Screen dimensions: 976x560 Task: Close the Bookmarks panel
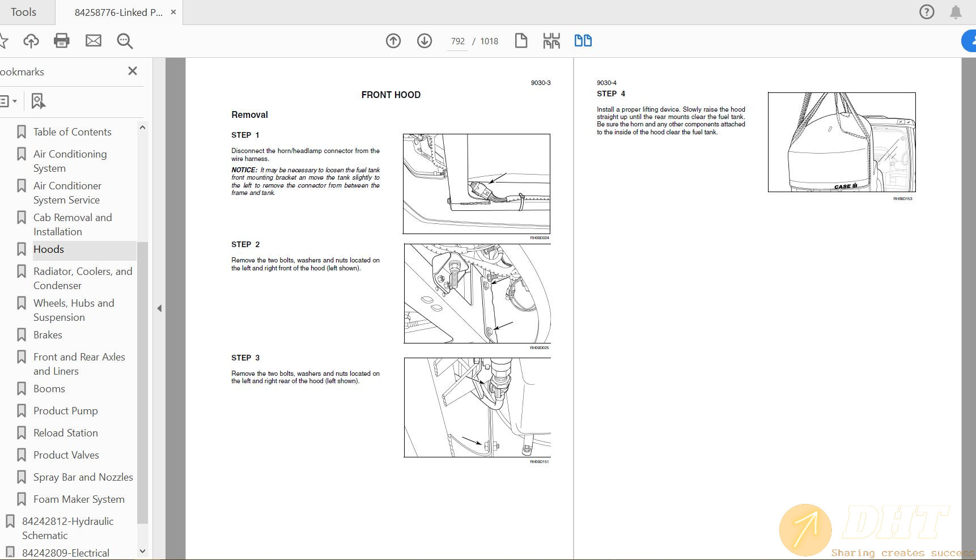(133, 71)
